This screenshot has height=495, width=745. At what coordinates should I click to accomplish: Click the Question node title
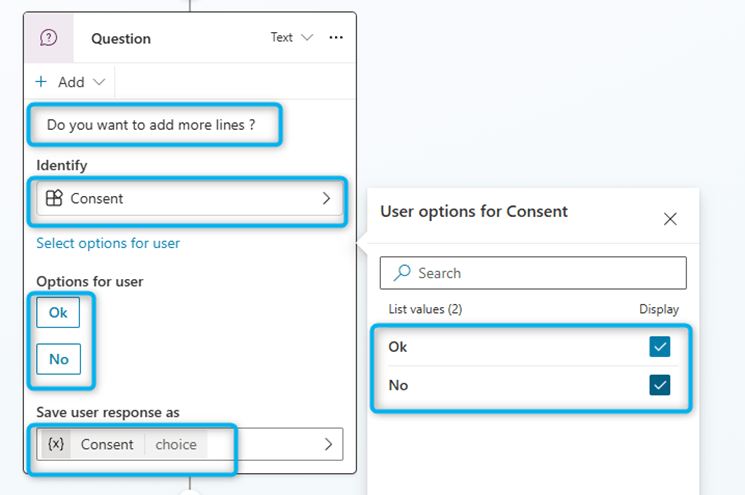tap(121, 39)
